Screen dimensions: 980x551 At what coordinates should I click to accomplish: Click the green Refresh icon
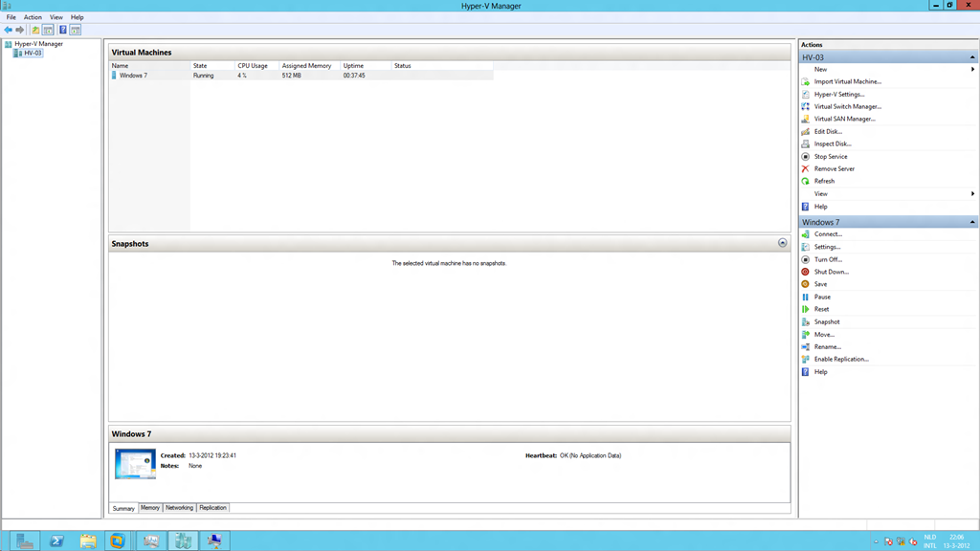806,181
